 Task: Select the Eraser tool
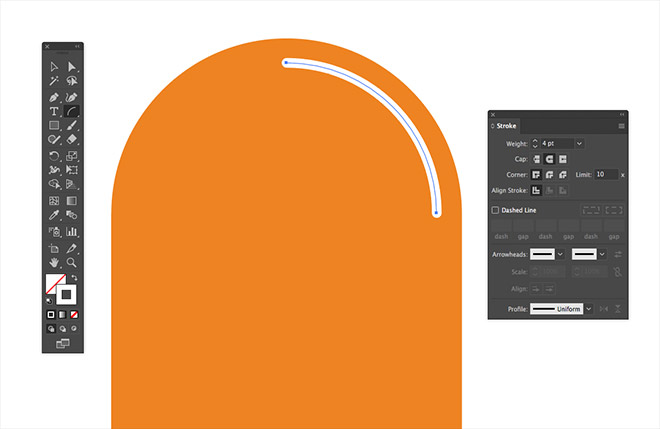coord(72,139)
